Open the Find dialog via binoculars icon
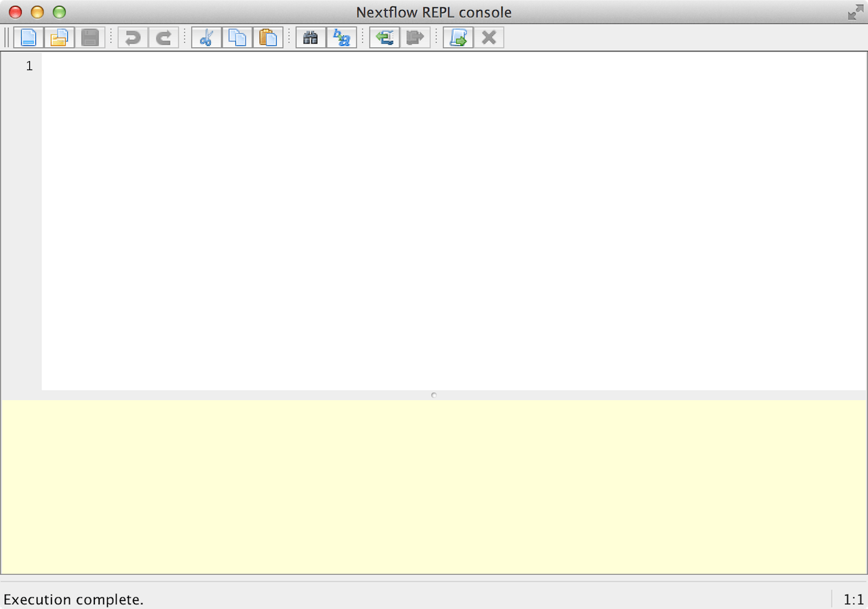Image resolution: width=868 pixels, height=609 pixels. [x=311, y=37]
